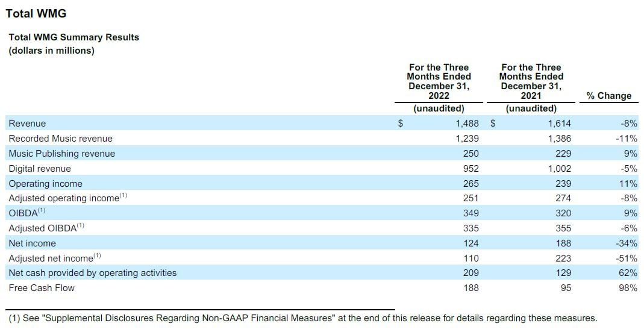Click the Total WMG heading
This screenshot has width=644, height=329.
tap(36, 13)
